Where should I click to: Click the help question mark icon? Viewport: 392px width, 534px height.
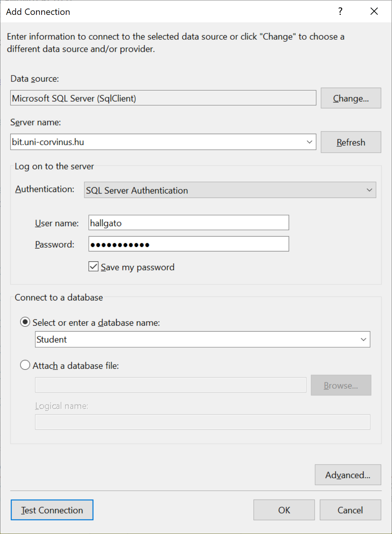pyautogui.click(x=340, y=12)
